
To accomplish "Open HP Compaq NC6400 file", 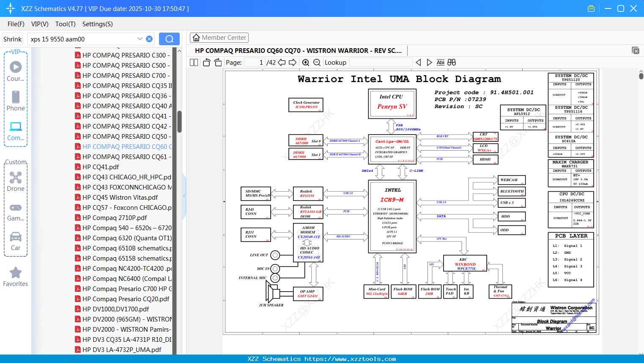I will point(123,278).
